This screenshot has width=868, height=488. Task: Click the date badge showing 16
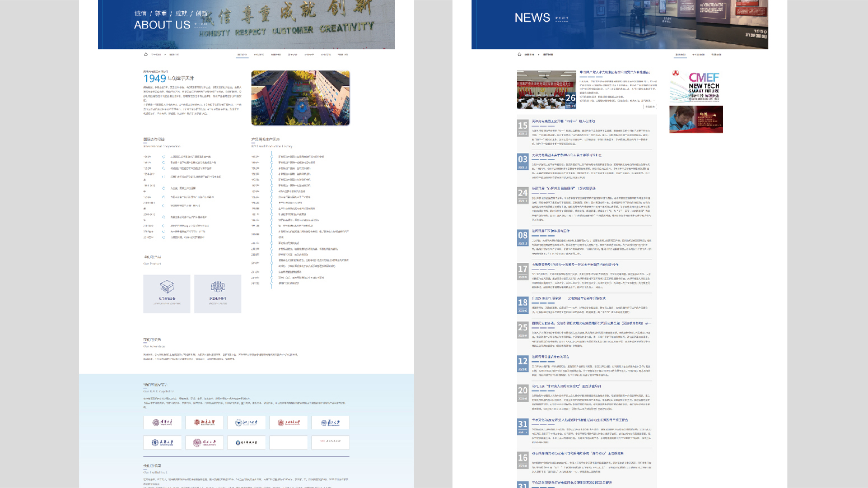pos(522,460)
